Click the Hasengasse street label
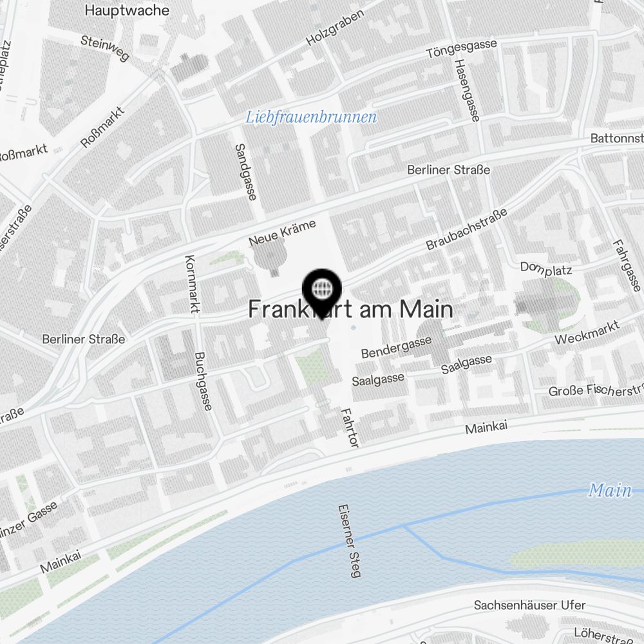This screenshot has height=644, width=644. (467, 90)
